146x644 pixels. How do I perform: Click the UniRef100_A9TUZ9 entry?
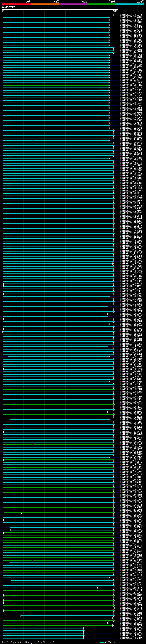point(131,103)
